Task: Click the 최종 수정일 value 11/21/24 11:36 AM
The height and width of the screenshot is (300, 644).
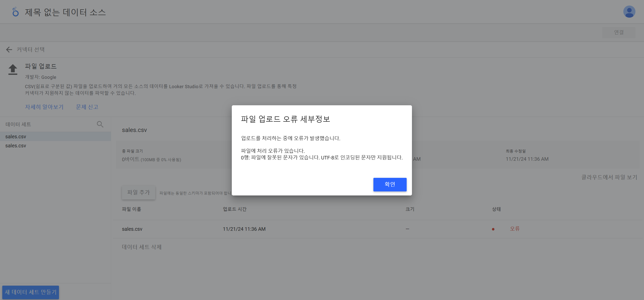Action: [527, 159]
